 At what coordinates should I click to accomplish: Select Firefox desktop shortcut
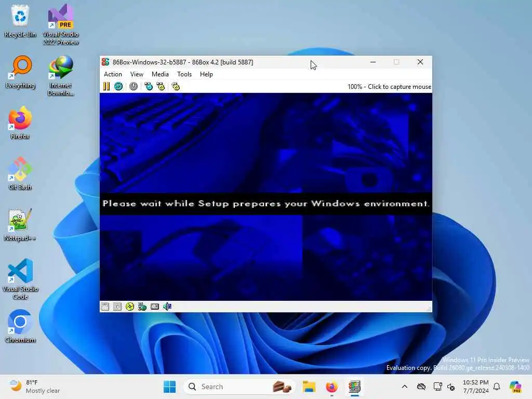(20, 123)
